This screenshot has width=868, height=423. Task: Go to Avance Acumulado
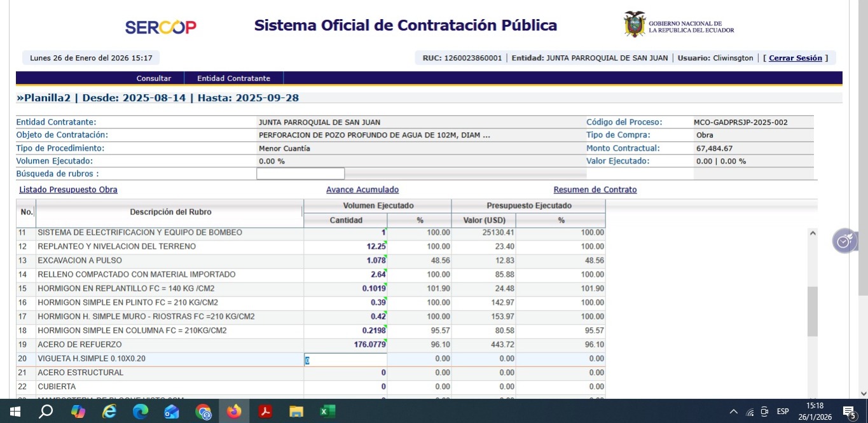362,190
